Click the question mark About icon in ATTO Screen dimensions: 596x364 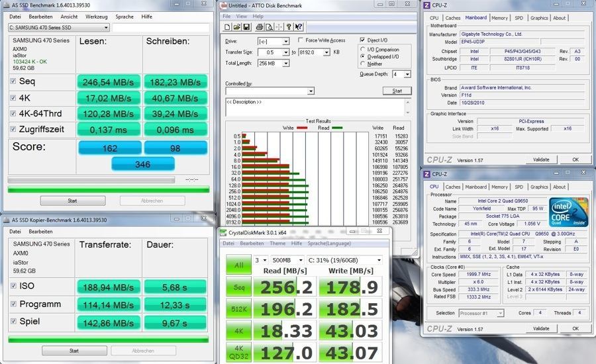click(x=289, y=27)
